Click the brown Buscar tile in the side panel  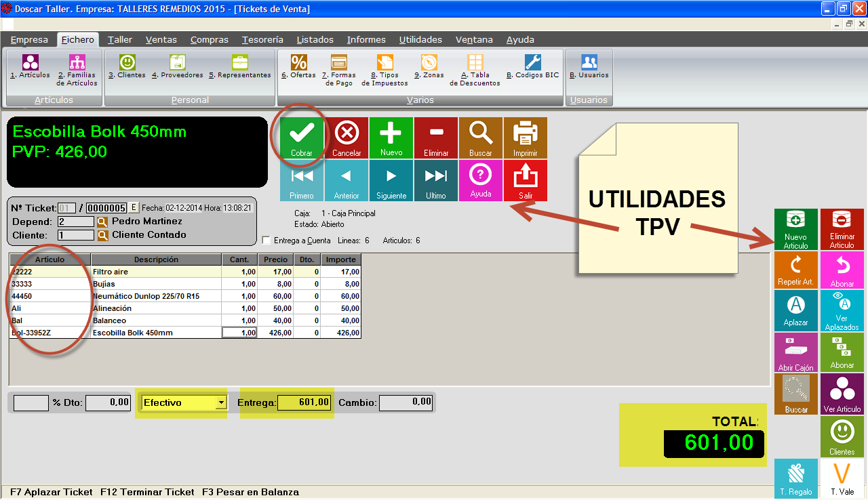[x=796, y=394]
